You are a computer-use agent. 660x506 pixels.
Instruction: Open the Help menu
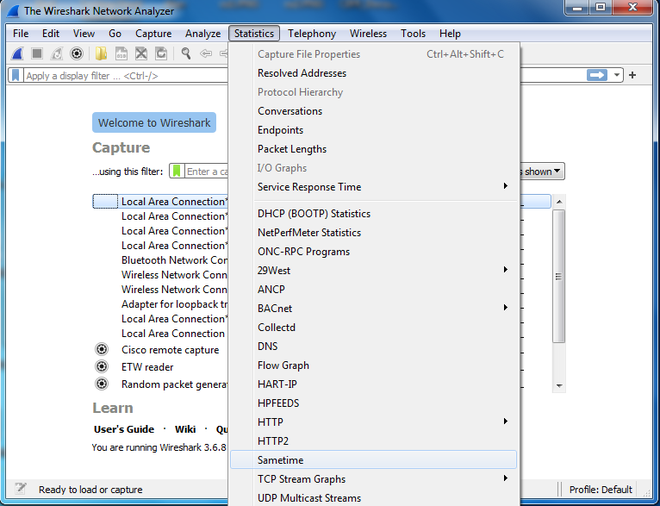click(450, 33)
